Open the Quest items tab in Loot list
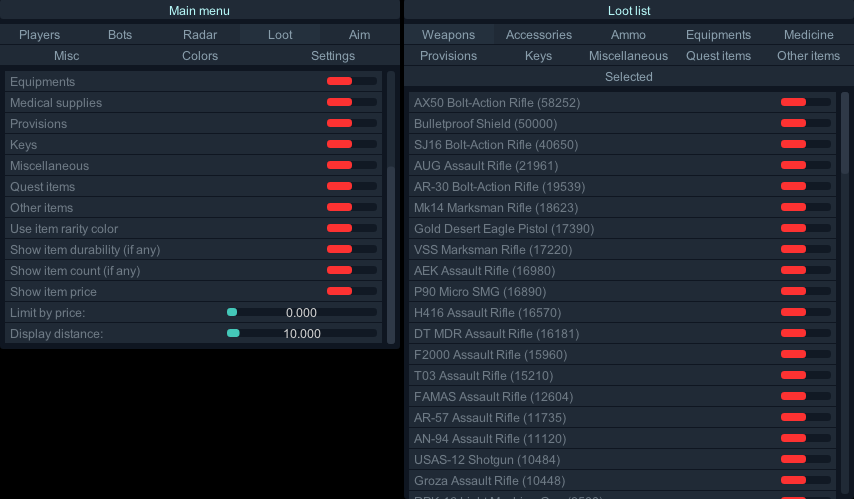 pyautogui.click(x=718, y=56)
